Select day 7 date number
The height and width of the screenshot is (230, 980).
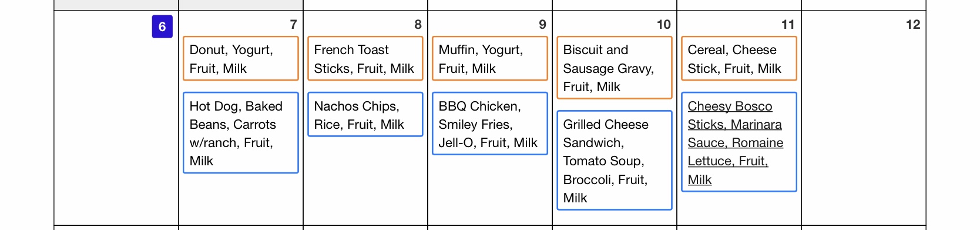point(293,25)
